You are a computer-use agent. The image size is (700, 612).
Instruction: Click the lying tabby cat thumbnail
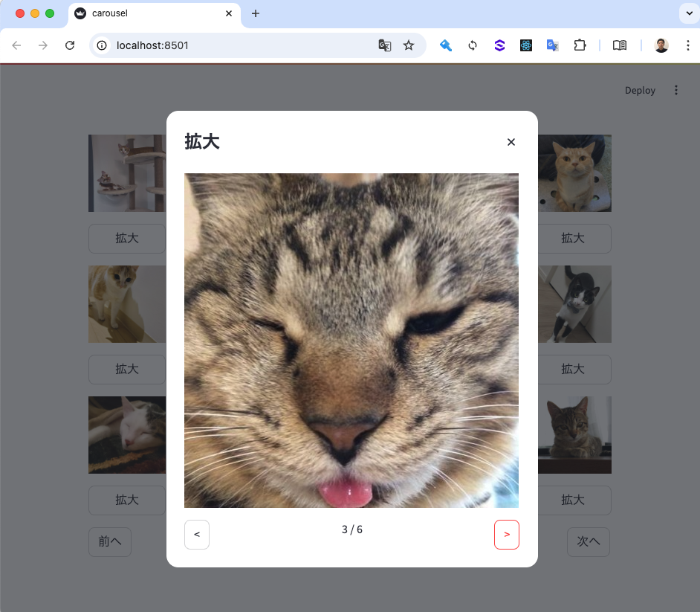point(574,435)
